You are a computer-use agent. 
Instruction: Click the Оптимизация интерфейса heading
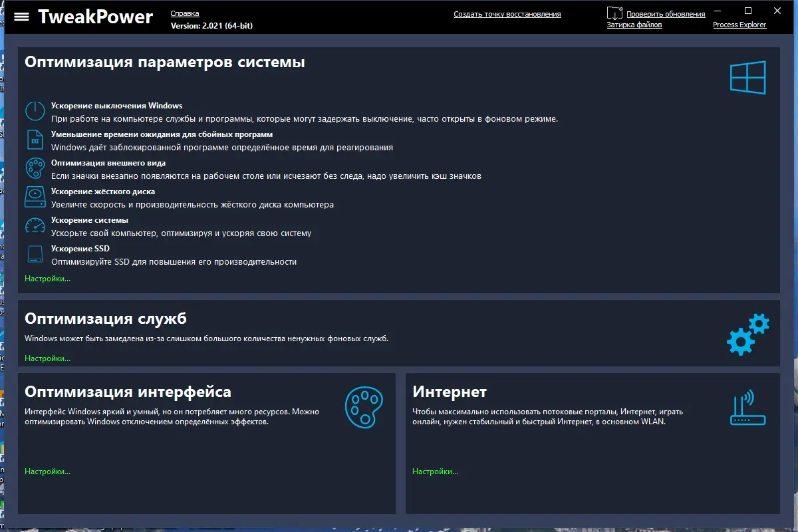pos(128,392)
